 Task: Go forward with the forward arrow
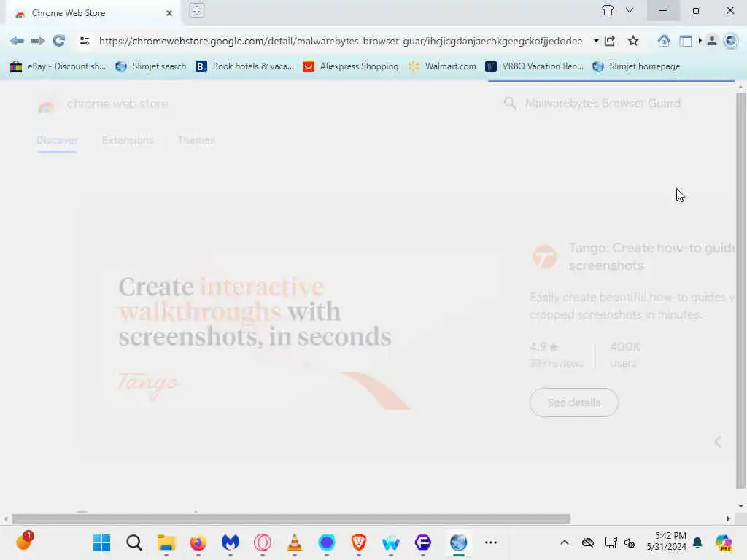point(38,41)
